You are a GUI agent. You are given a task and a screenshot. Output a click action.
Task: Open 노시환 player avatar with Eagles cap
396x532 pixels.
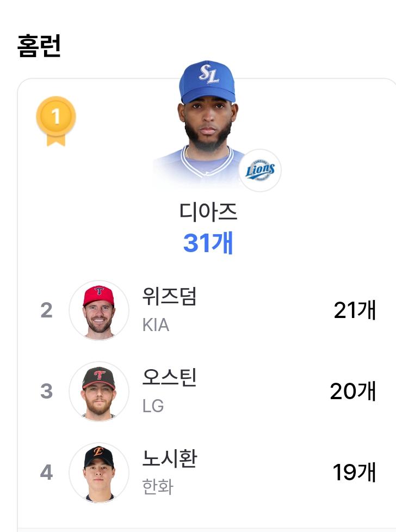[99, 472]
